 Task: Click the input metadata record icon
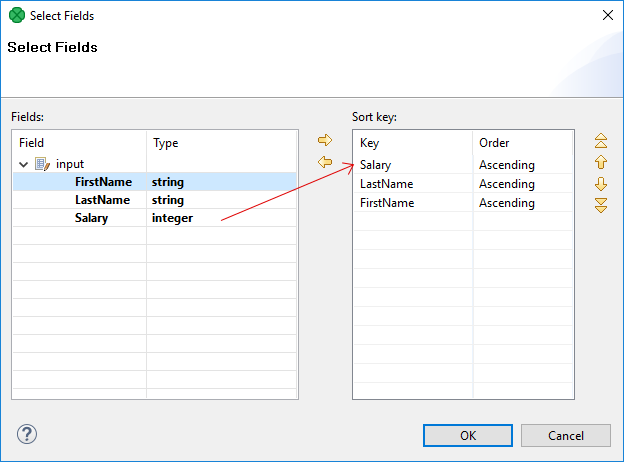pyautogui.click(x=42, y=164)
